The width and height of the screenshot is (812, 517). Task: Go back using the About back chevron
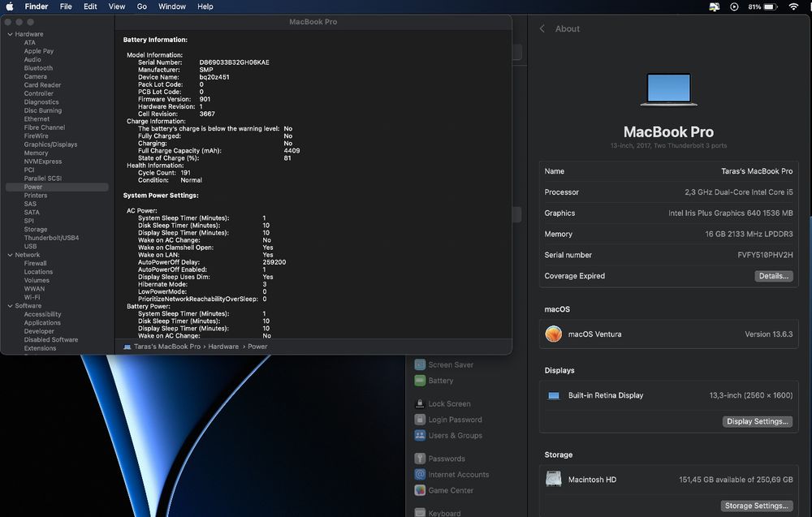pyautogui.click(x=542, y=29)
